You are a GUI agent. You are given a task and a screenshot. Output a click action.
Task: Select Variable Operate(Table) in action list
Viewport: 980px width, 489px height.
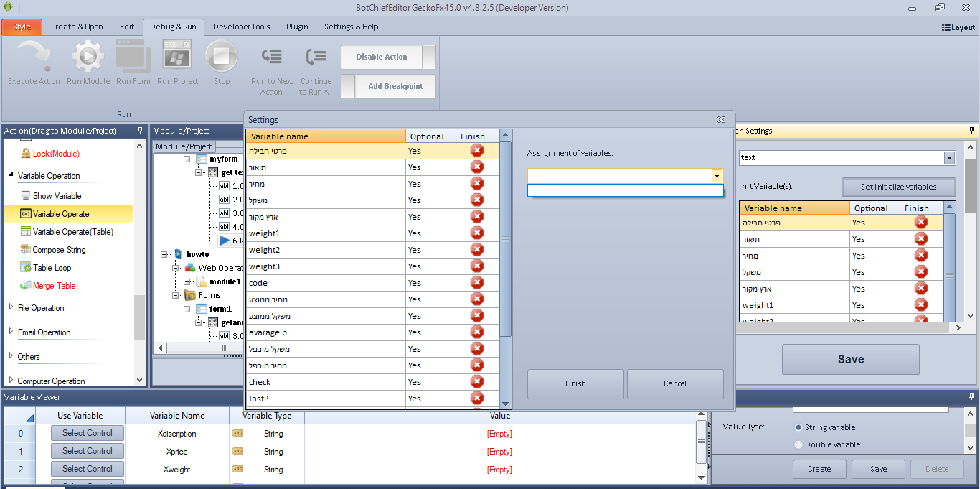[72, 232]
